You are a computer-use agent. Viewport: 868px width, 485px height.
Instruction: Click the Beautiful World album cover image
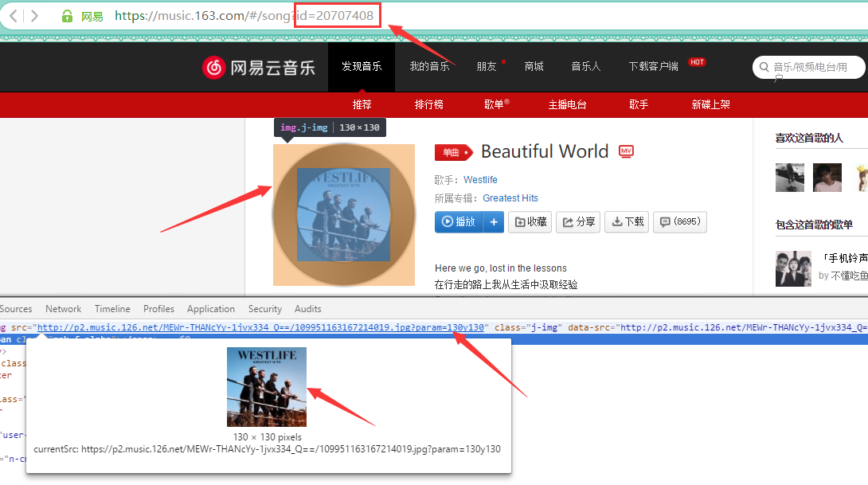[x=344, y=215]
